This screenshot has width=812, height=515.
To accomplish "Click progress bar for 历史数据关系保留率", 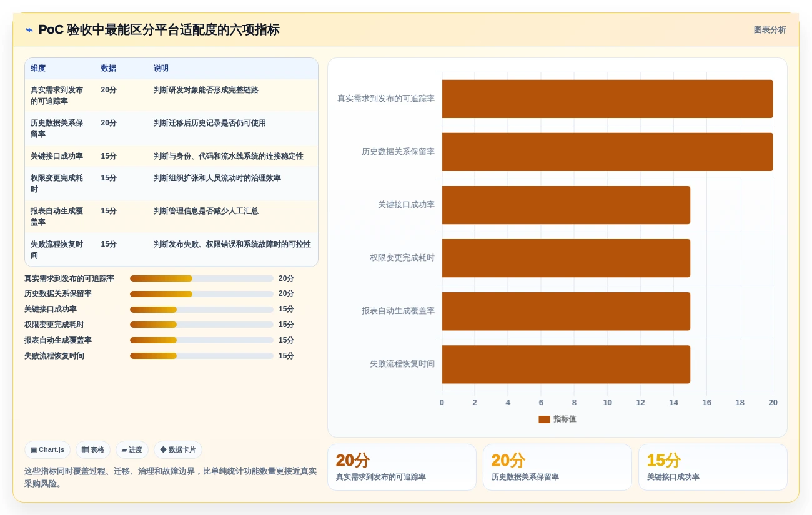I will [202, 293].
